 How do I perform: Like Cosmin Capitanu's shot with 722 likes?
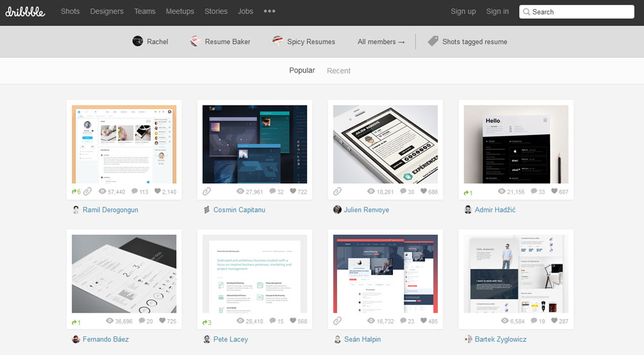point(293,191)
